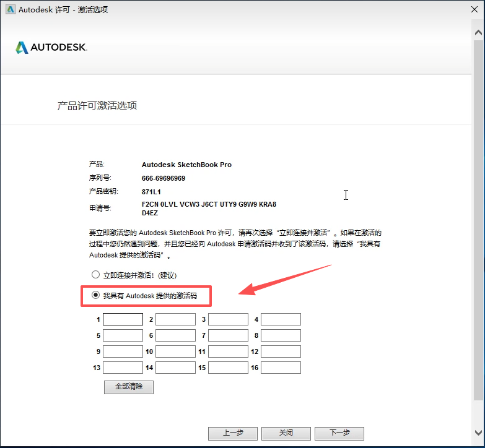Focus activation code field 7
Image resolution: width=485 pixels, height=448 pixels.
click(228, 335)
